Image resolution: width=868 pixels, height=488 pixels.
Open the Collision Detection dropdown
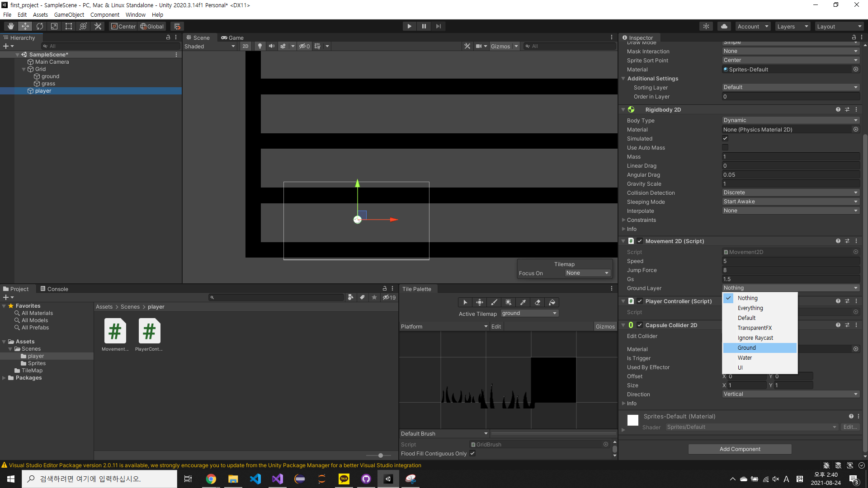click(x=791, y=192)
